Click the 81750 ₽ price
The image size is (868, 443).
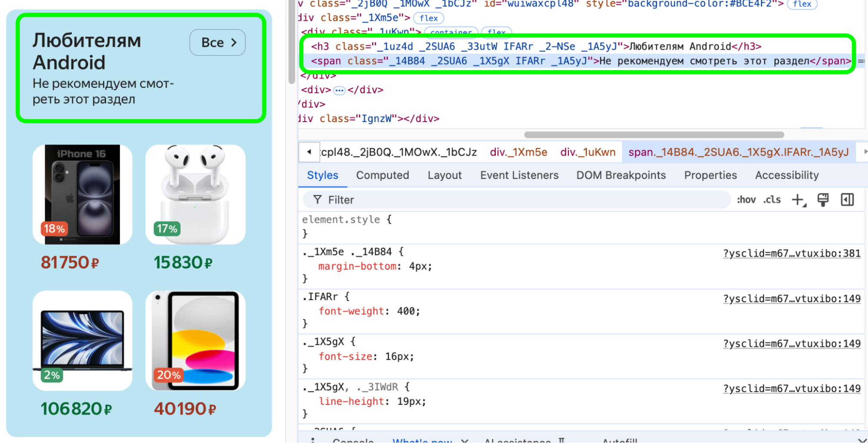(x=70, y=263)
